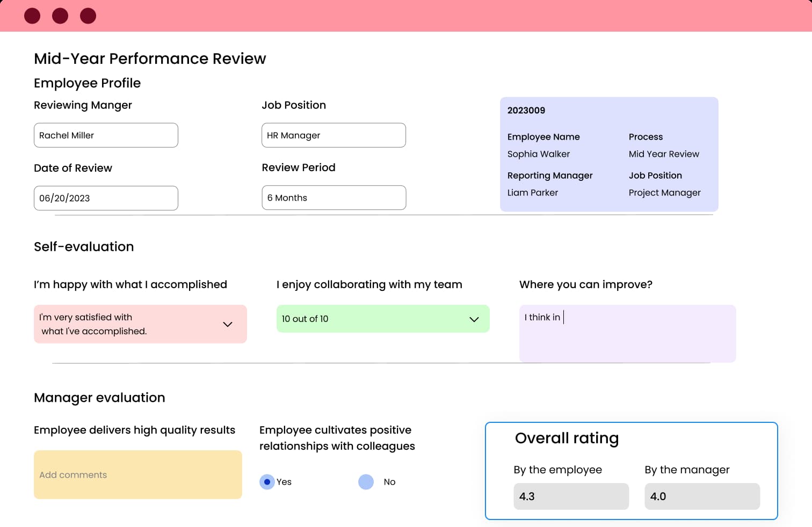Click the By the employee rating field
This screenshot has width=812, height=527.
[x=571, y=496]
